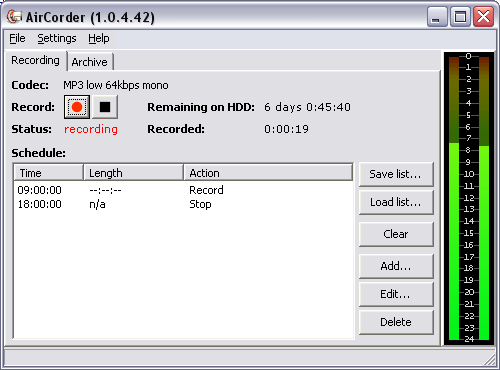
Task: Switch to the Archive tab
Action: [90, 62]
